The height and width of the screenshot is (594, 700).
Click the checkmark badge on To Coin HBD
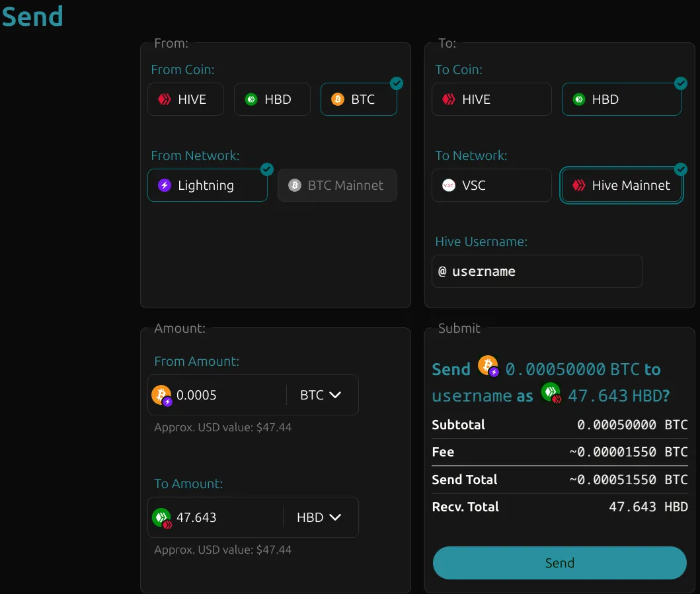tap(681, 83)
